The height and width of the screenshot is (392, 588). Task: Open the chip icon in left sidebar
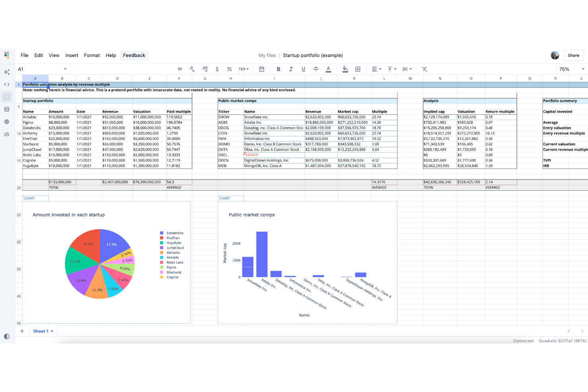[7, 122]
